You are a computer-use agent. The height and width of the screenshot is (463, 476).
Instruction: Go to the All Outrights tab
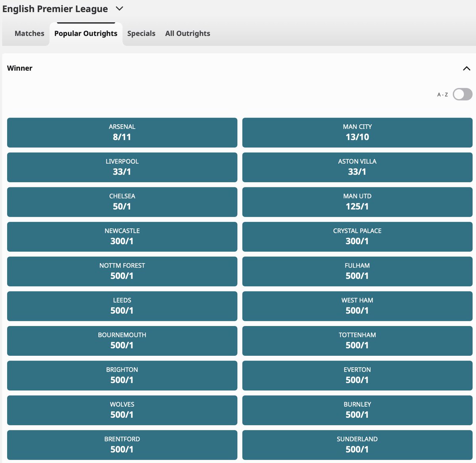click(x=188, y=33)
